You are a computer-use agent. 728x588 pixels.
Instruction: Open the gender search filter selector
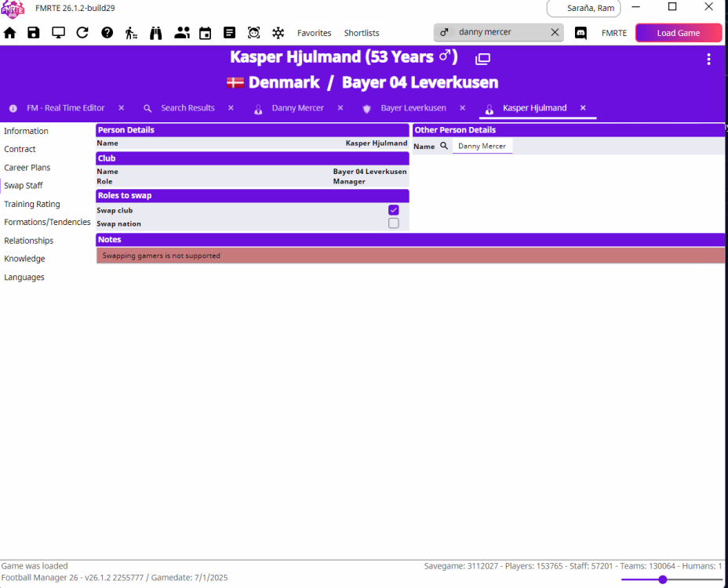(444, 33)
